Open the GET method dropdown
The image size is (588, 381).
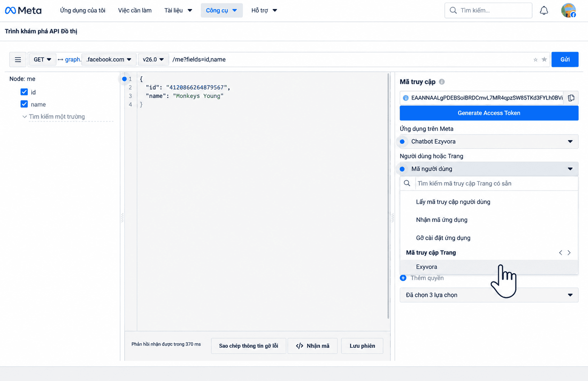[42, 60]
